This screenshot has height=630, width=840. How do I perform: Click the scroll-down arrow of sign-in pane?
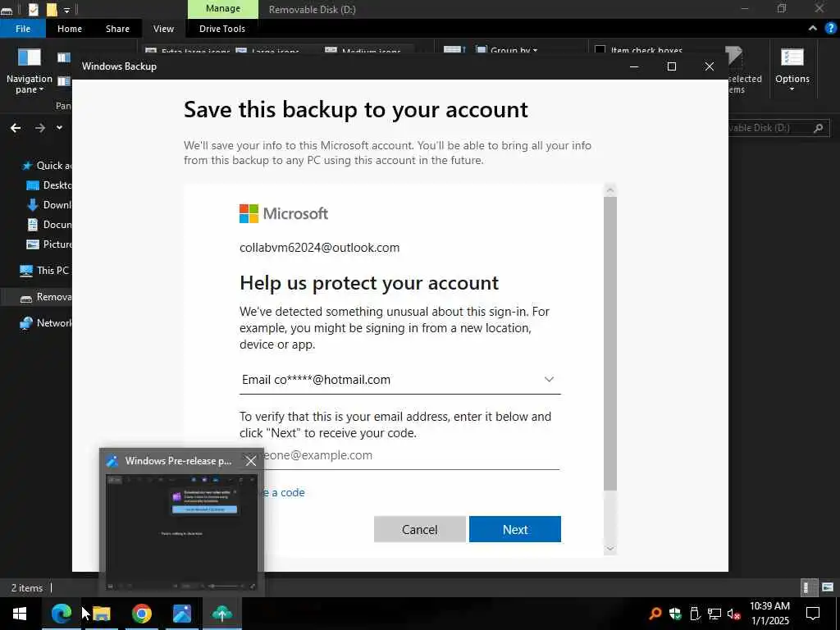point(609,549)
